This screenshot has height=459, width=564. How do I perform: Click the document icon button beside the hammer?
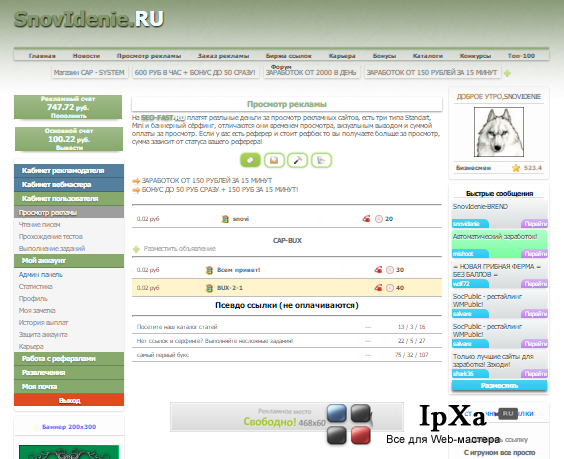tap(321, 160)
